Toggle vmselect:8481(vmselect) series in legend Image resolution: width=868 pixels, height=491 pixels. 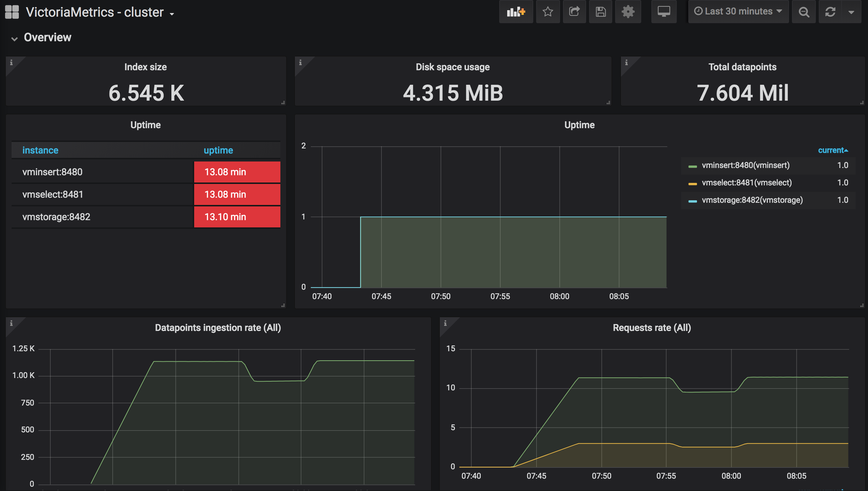(747, 182)
